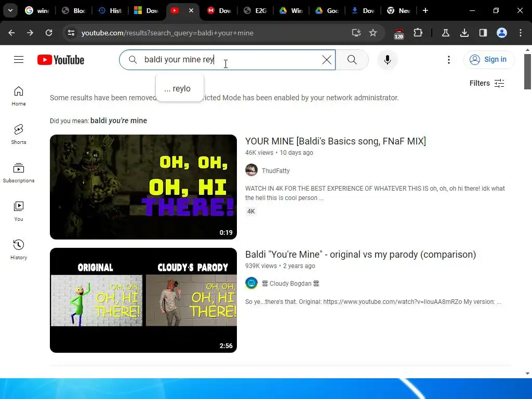Click install app icon in address bar
Viewport: 532px width, 399px height.
[356, 33]
